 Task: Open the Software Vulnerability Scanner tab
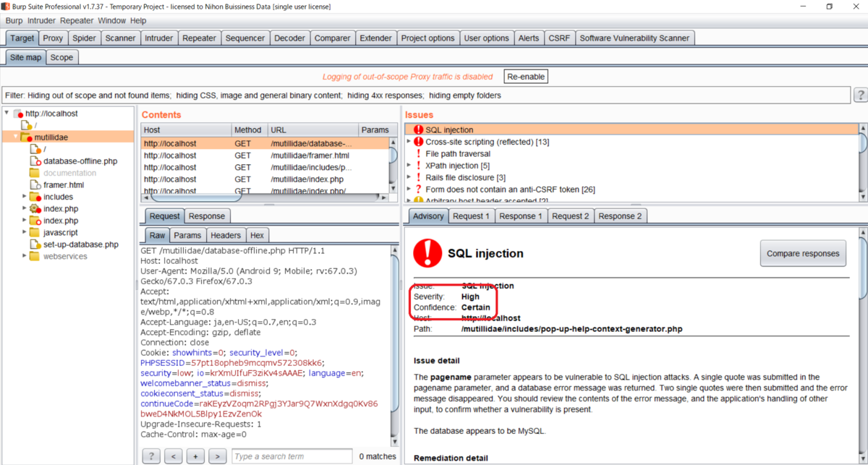click(634, 38)
